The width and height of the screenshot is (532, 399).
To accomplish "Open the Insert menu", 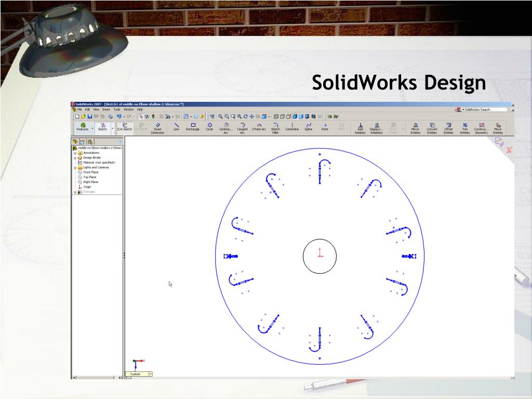I will 106,110.
